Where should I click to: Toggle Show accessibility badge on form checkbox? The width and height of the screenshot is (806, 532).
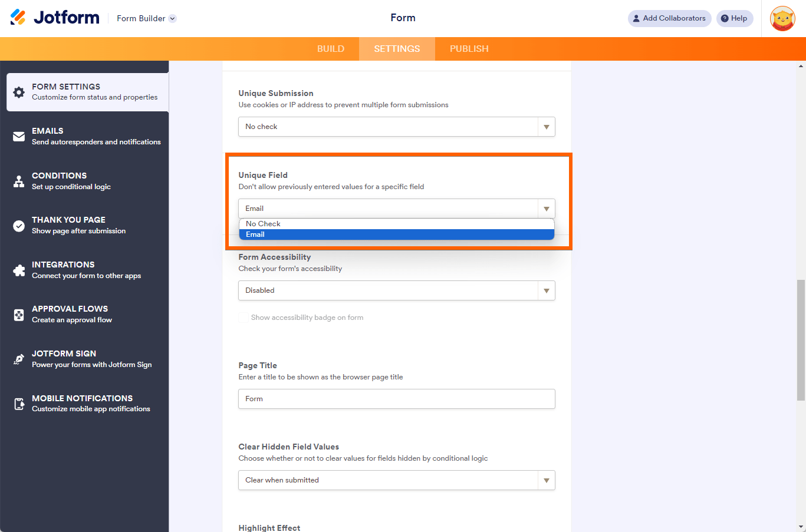click(244, 318)
